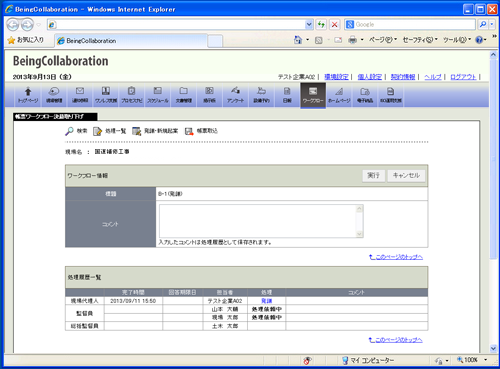The image size is (500, 369).
Task: Open the ホームページ navigation icon
Action: coord(339,95)
